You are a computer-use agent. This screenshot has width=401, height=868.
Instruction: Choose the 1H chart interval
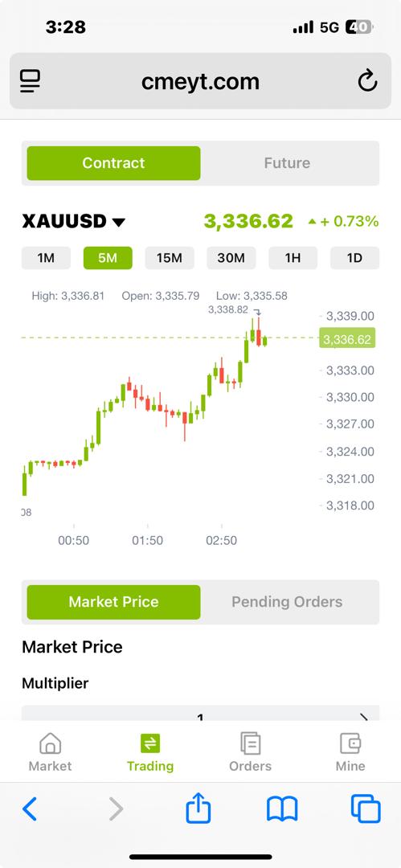tap(293, 258)
